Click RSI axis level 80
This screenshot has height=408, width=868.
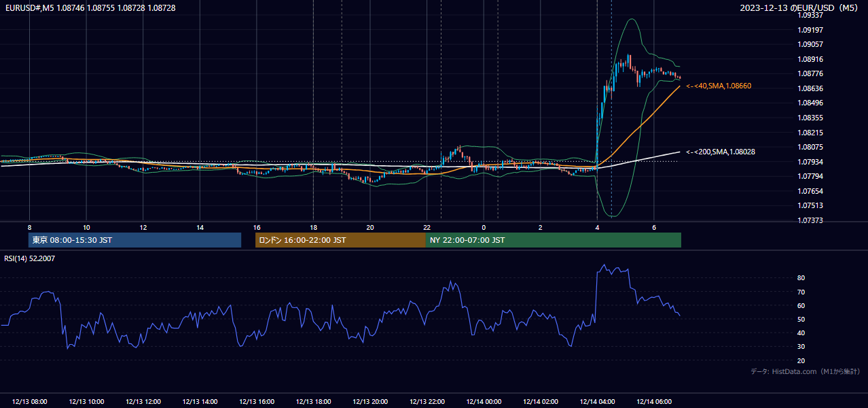point(801,278)
